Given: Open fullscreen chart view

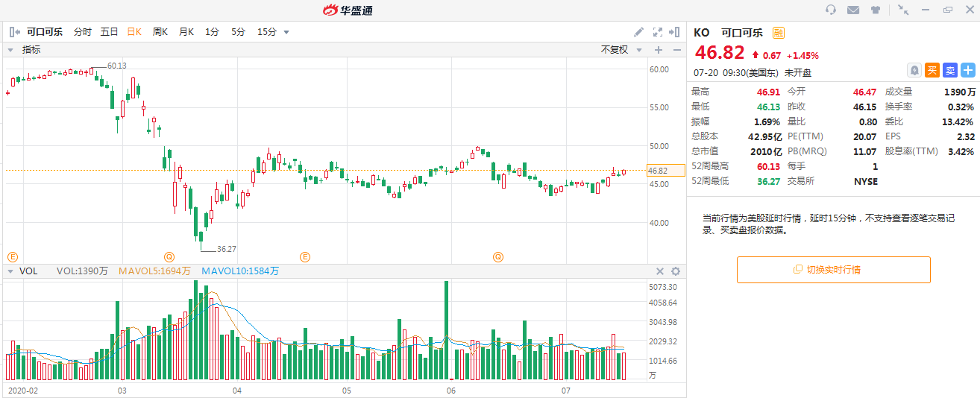Looking at the screenshot, I should pyautogui.click(x=657, y=32).
